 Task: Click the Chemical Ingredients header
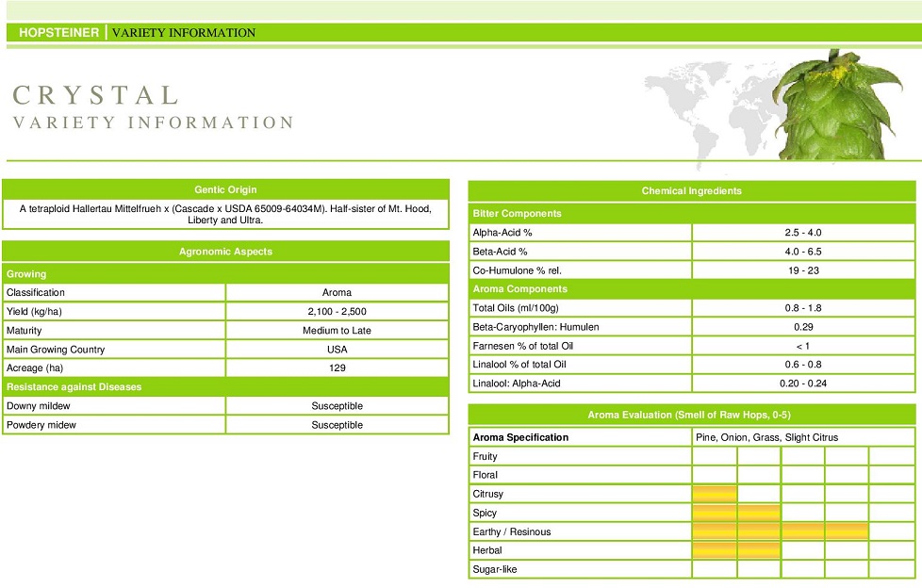pos(692,190)
